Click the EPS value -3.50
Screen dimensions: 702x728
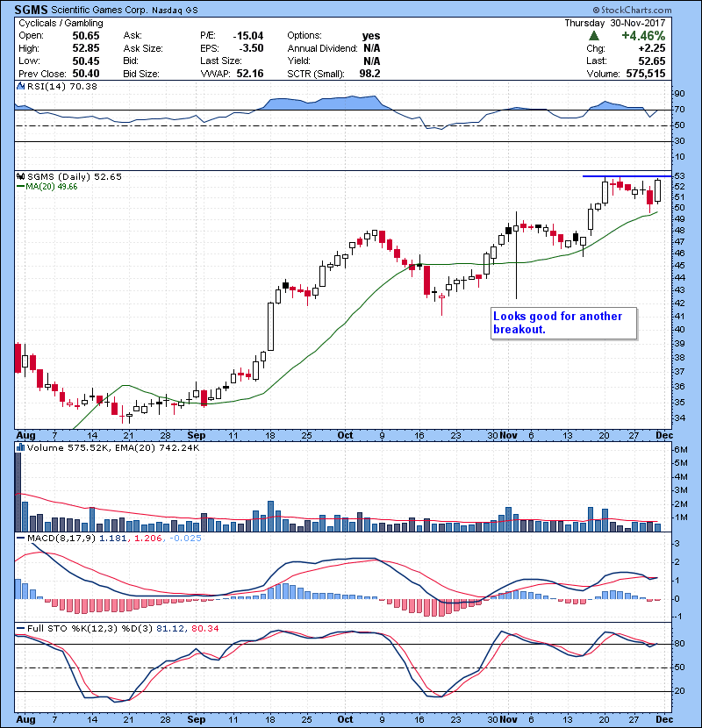[x=251, y=48]
